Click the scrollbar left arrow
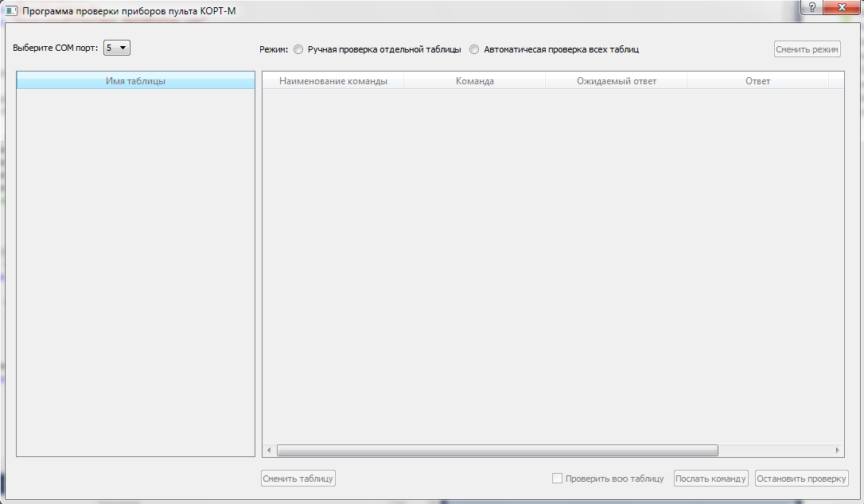The image size is (864, 504). (269, 451)
